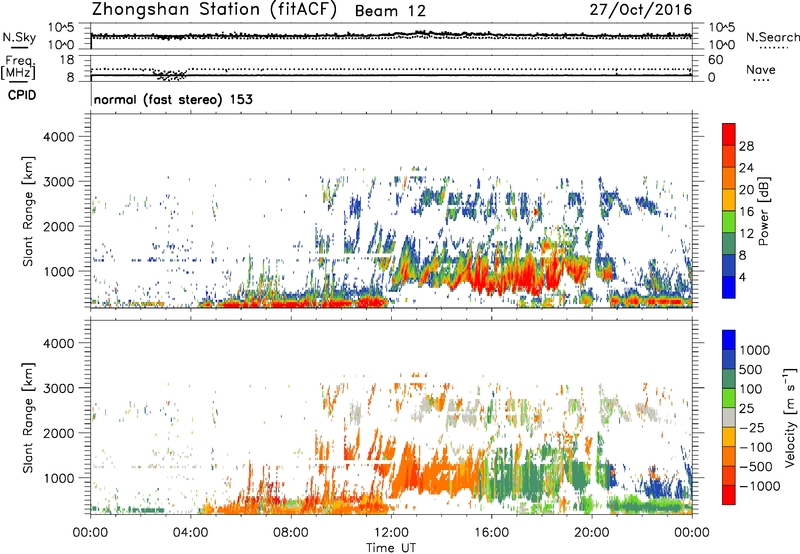The height and width of the screenshot is (554, 800).
Task: Click the 'Beam 12' label
Action: tap(390, 11)
